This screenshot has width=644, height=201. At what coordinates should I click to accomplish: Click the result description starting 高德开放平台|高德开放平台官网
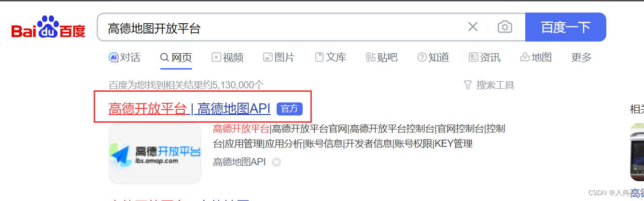pyautogui.click(x=359, y=136)
